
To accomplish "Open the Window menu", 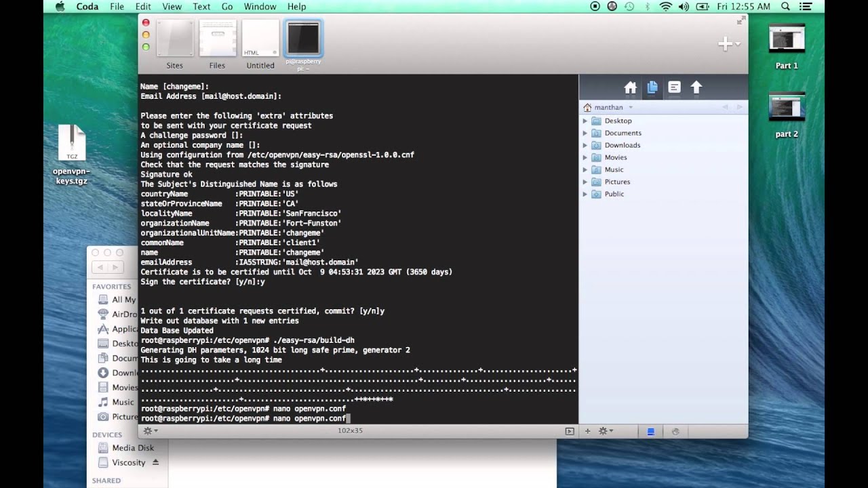I will (x=260, y=7).
